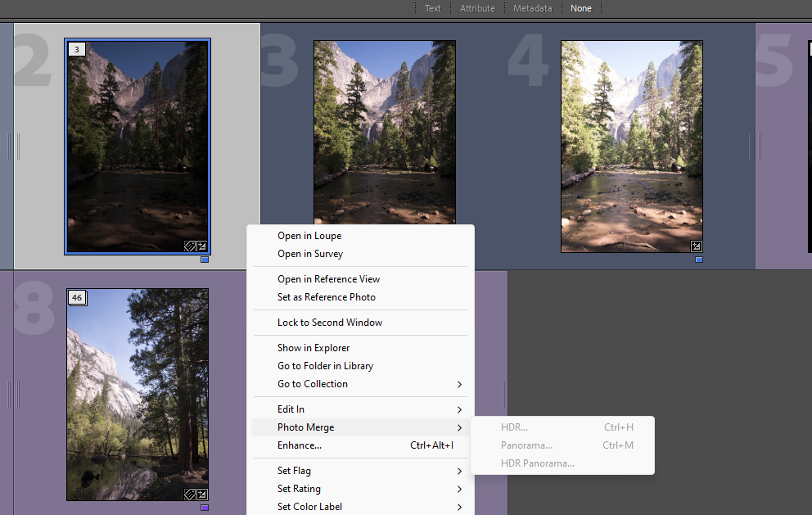Expand the Set Rating submenu
The image size is (812, 515).
(x=360, y=489)
